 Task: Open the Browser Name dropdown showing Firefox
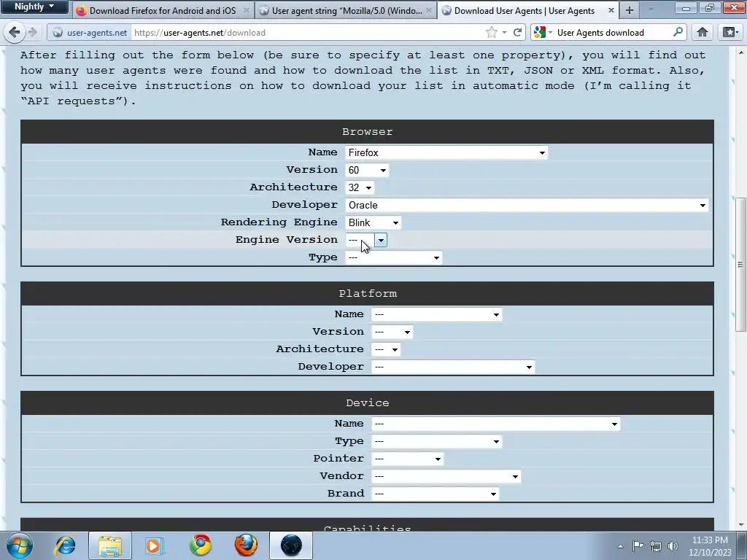click(446, 152)
